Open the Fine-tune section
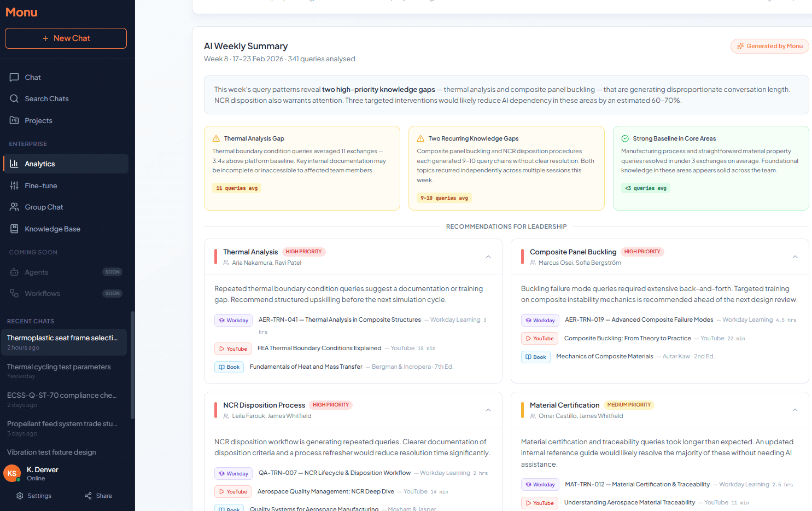This screenshot has width=812, height=511. point(66,185)
